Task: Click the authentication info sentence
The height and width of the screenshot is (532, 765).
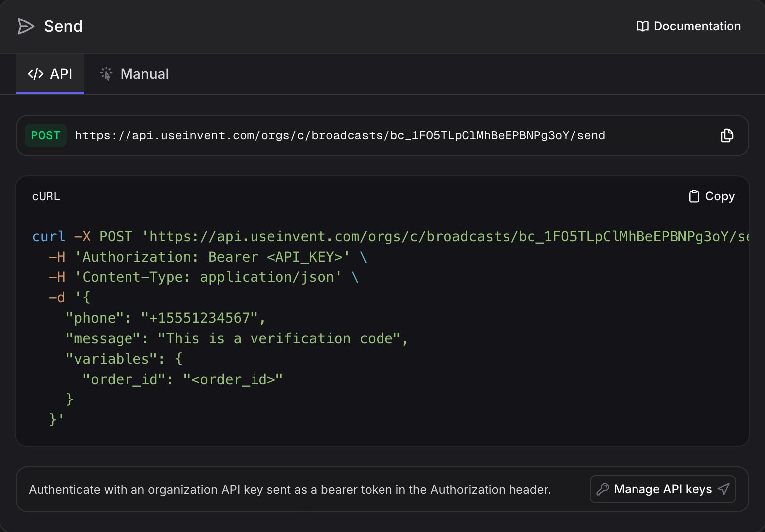Action: 290,490
